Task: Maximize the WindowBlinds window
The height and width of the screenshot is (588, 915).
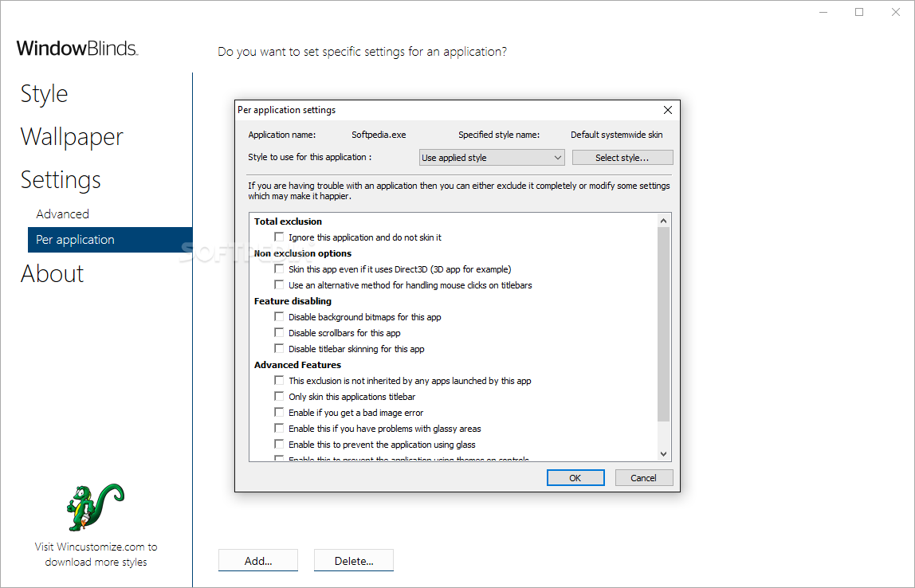Action: tap(859, 12)
